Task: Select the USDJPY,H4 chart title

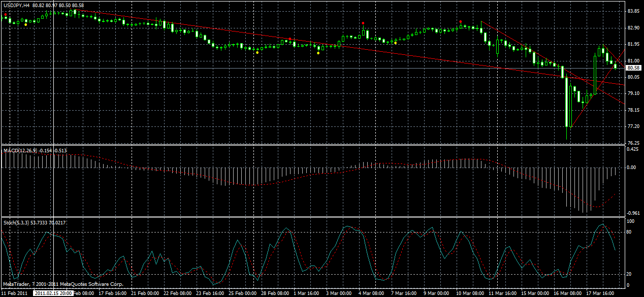Action: [15, 5]
